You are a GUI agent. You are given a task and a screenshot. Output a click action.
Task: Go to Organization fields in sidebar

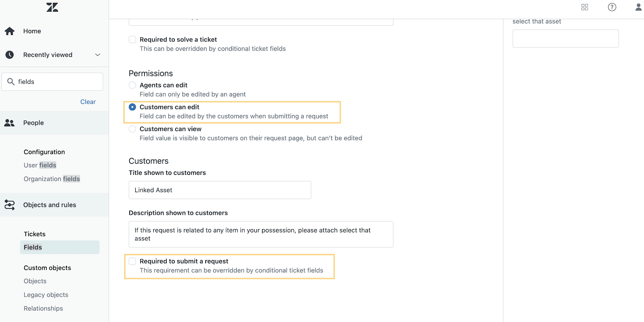52,179
